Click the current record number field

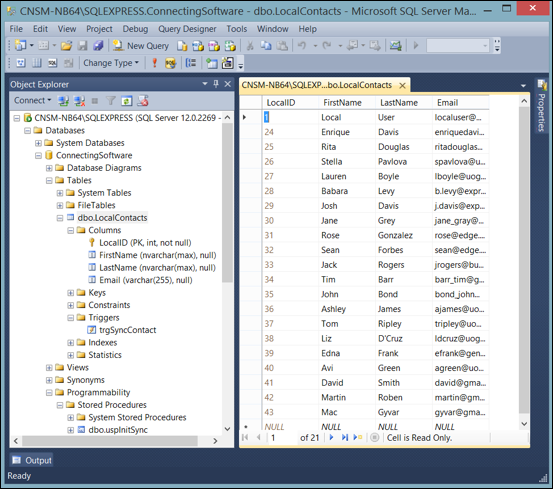tap(283, 438)
